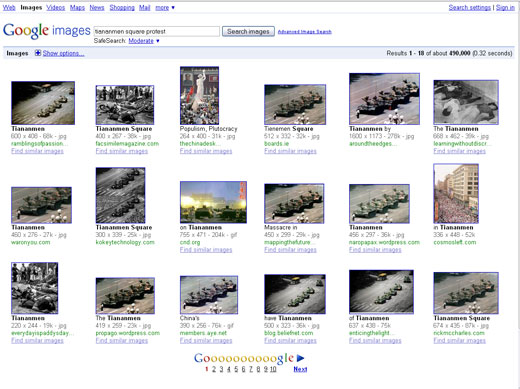Click the blue next-page arrow icon
The height and width of the screenshot is (389, 520).
click(300, 358)
